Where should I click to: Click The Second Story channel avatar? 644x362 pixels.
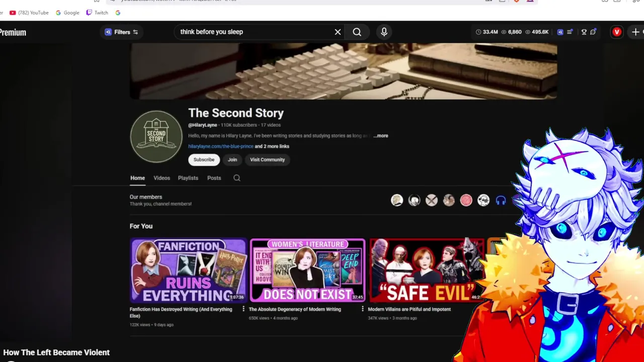coord(156,136)
